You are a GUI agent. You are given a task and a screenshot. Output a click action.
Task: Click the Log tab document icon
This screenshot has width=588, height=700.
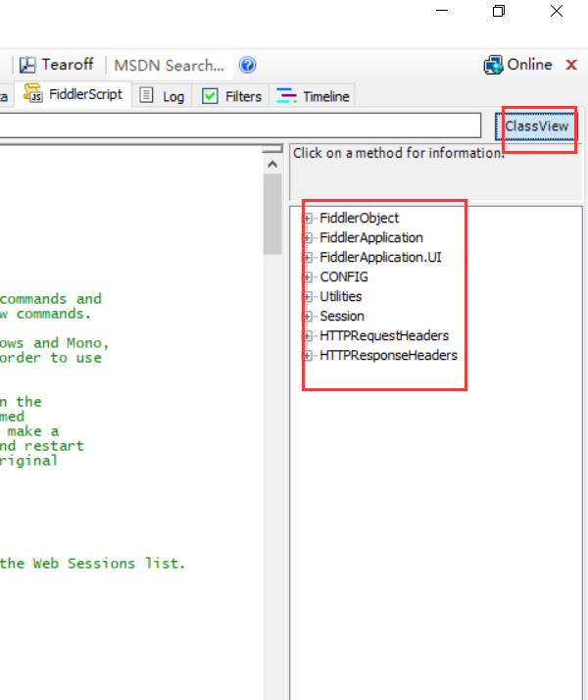pos(146,95)
